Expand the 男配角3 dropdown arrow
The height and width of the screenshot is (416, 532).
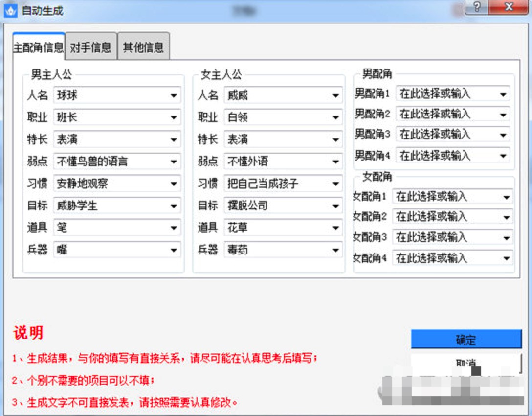(503, 135)
